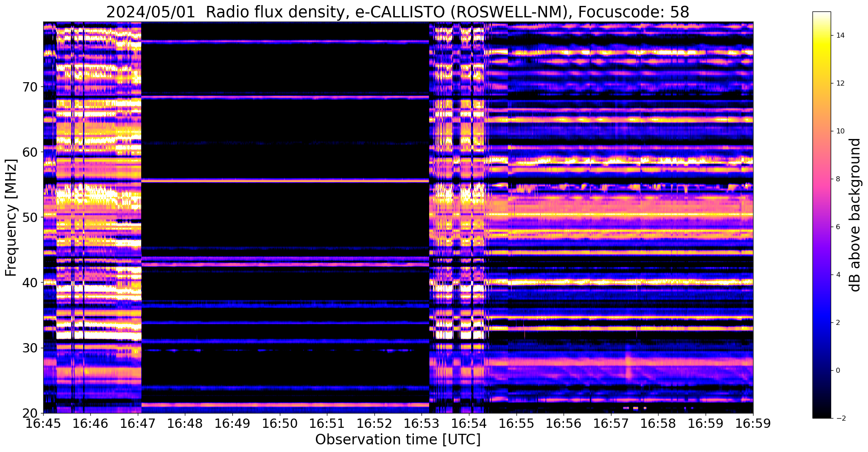
Task: Click the 60 MHz frequency tick label
Action: coord(31,152)
